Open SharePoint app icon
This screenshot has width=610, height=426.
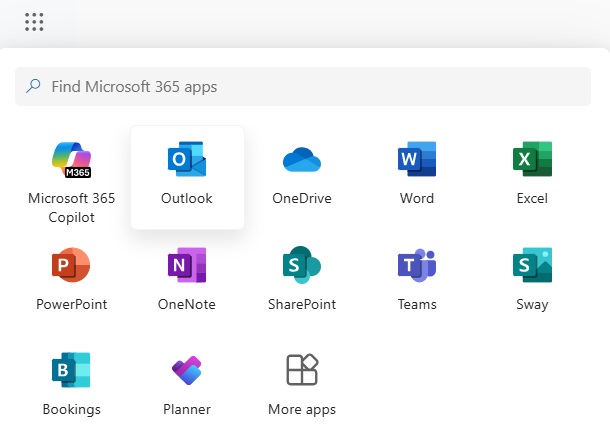coord(302,265)
